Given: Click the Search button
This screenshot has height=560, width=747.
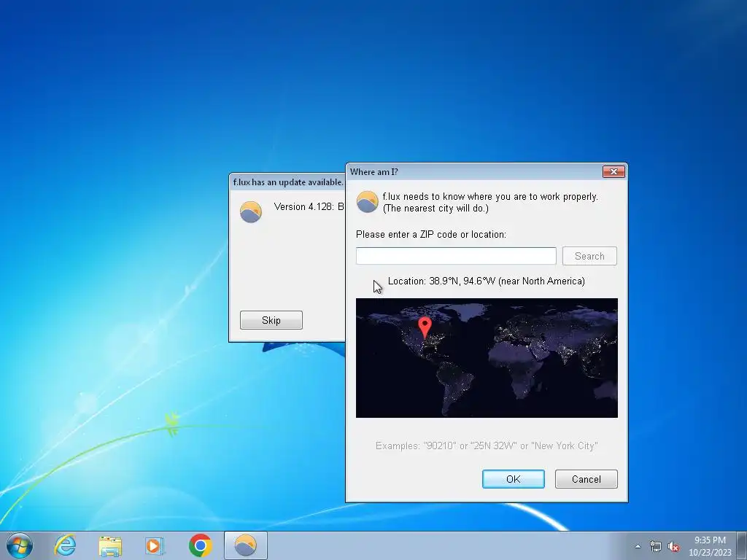Looking at the screenshot, I should (x=589, y=256).
